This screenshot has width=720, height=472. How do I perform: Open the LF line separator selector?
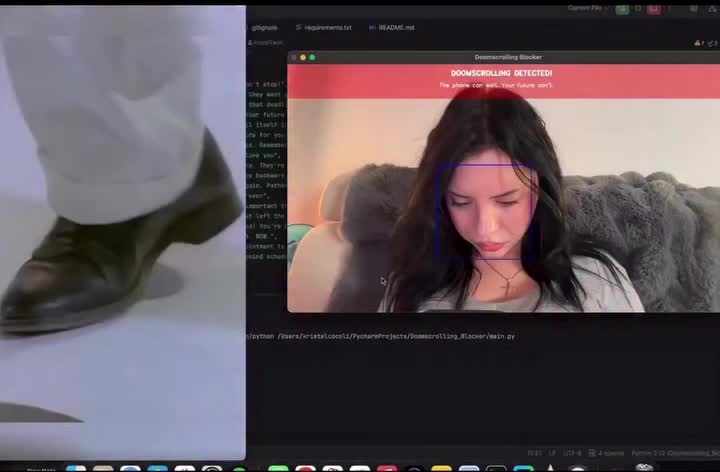click(552, 453)
